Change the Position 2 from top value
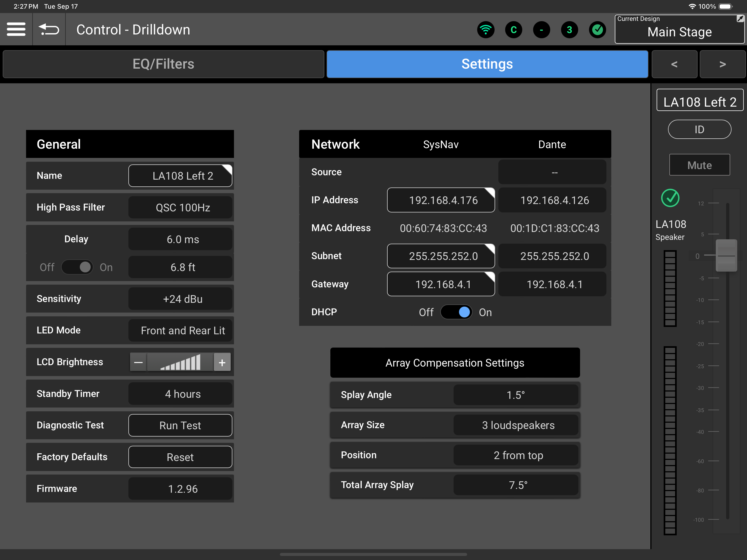Screen dimensions: 747x560 pos(516,455)
